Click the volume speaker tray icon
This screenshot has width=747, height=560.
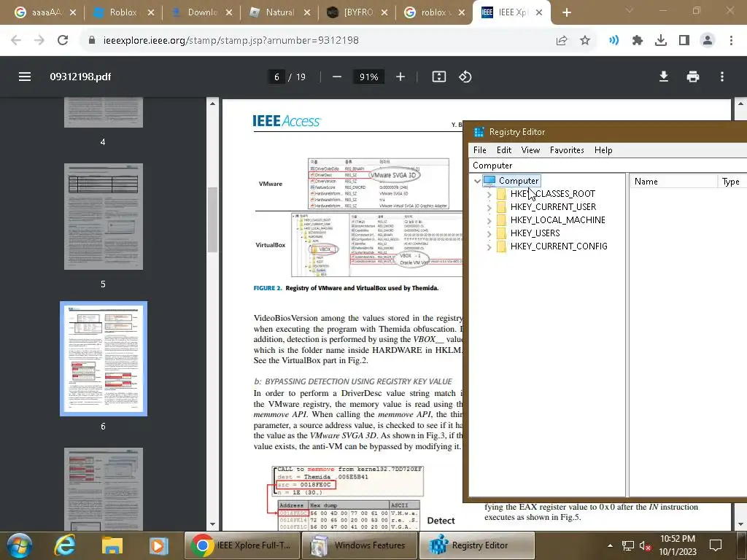coord(645,545)
